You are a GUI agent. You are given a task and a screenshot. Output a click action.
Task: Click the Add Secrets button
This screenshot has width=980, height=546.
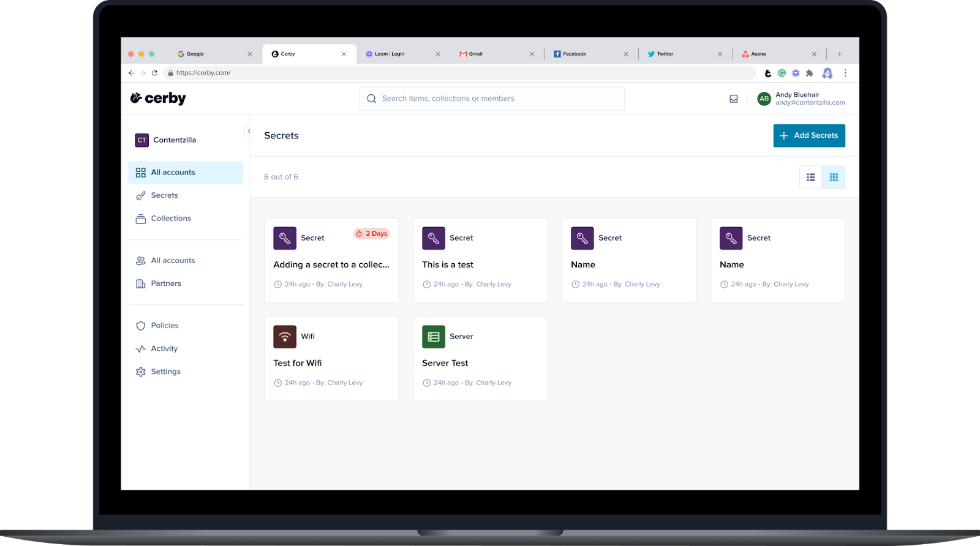(809, 136)
